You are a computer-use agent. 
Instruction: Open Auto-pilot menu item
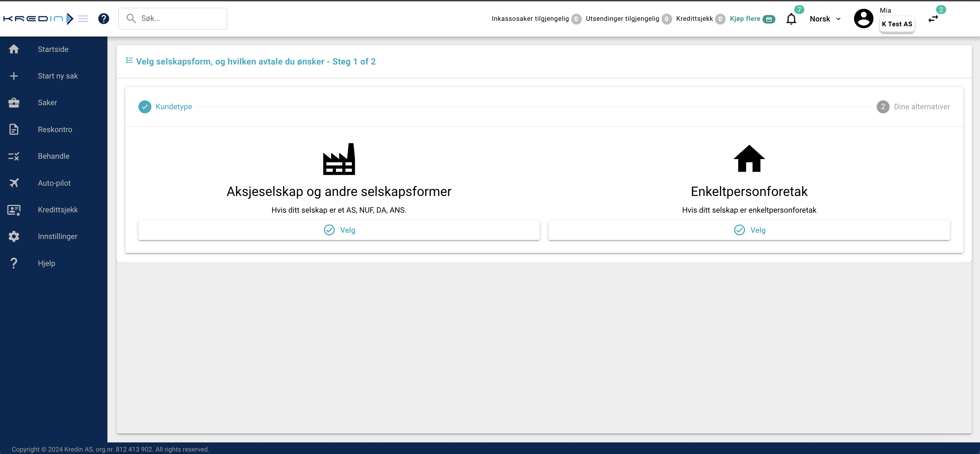click(54, 183)
